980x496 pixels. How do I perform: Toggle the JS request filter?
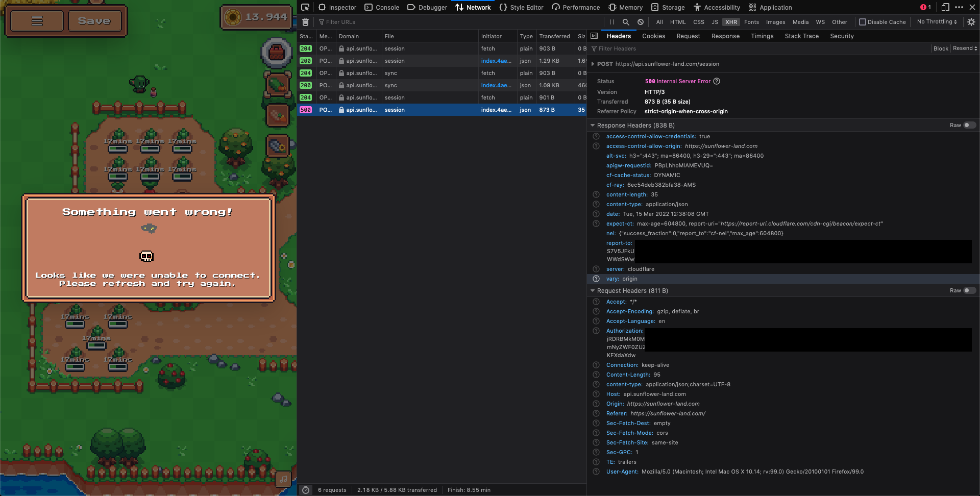(x=715, y=22)
